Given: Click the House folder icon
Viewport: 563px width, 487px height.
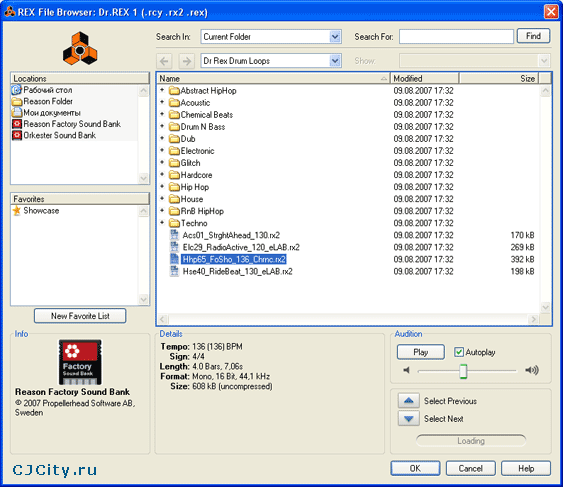Looking at the screenshot, I should point(174,199).
